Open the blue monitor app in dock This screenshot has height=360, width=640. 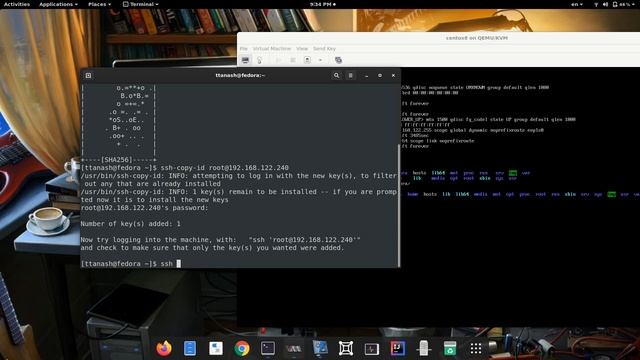pyautogui.click(x=320, y=348)
